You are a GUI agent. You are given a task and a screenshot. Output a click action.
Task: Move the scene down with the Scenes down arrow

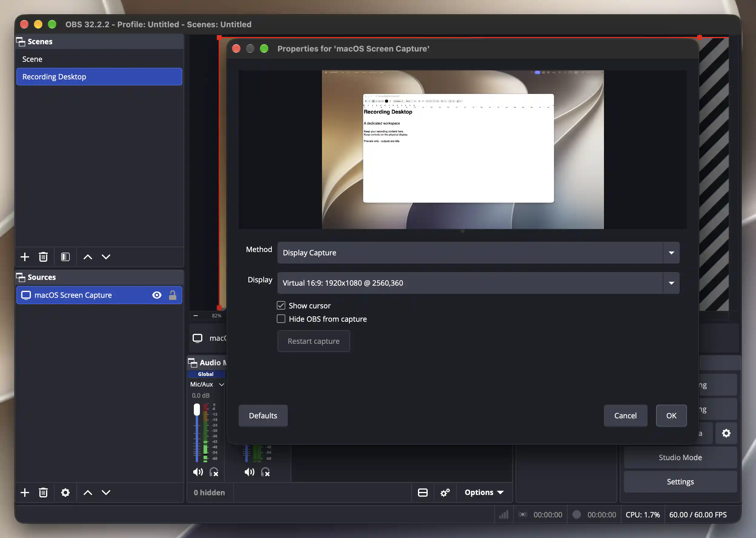(x=106, y=257)
